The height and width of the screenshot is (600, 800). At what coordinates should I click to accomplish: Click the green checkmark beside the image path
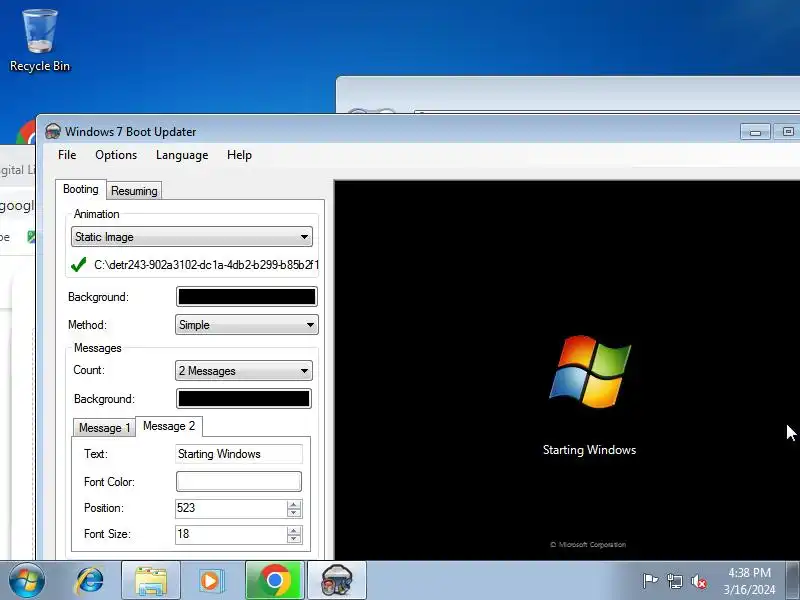point(79,264)
